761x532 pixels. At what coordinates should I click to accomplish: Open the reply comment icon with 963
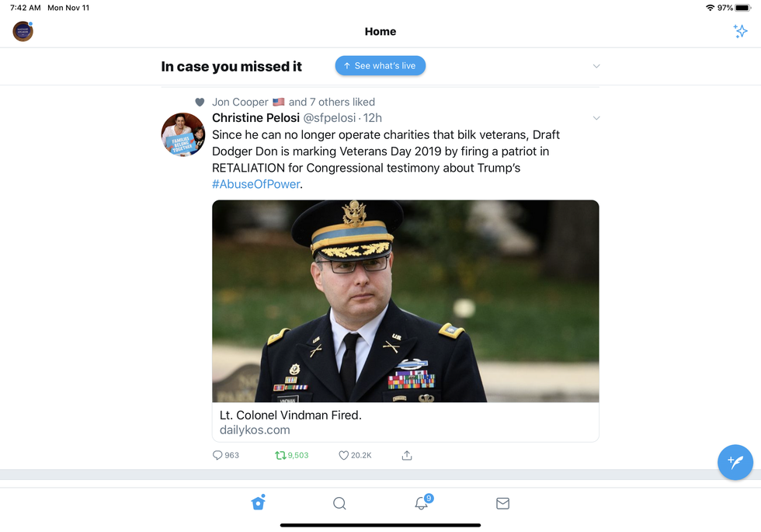click(x=218, y=455)
